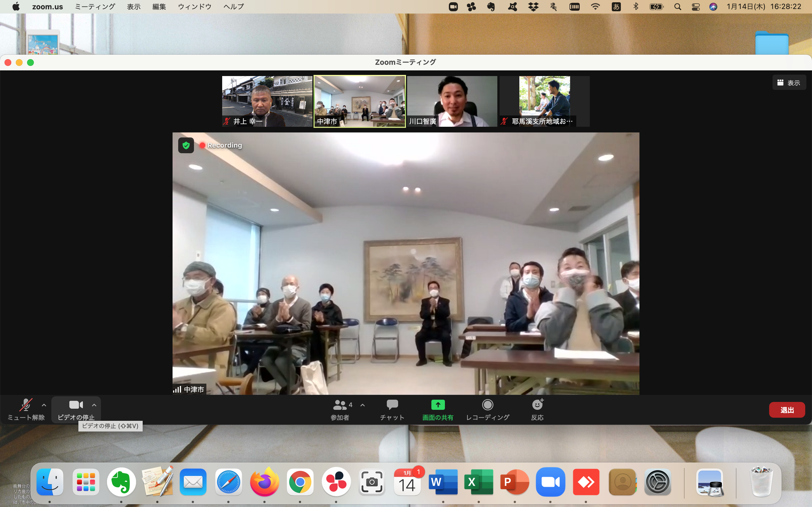Expand video options arrow beside camera
Viewport: 812px width, 507px height.
tap(94, 405)
